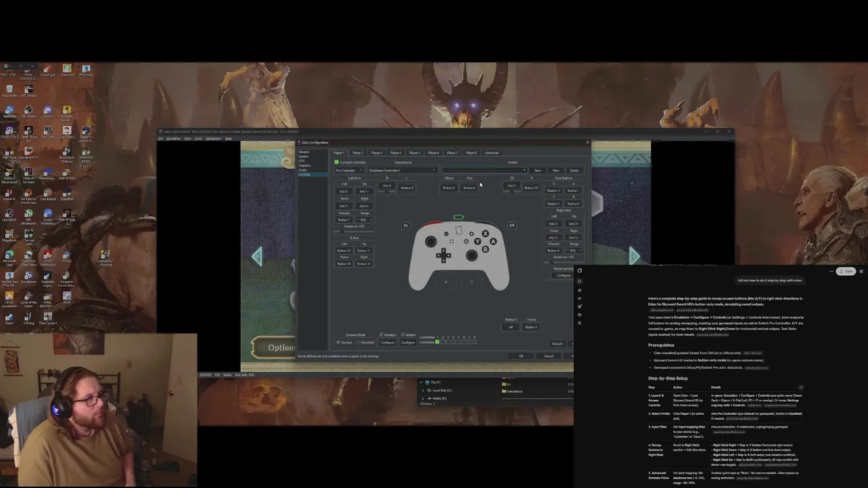Click the Share button in chat panel
Viewport: 868px width, 488px height.
pos(846,271)
